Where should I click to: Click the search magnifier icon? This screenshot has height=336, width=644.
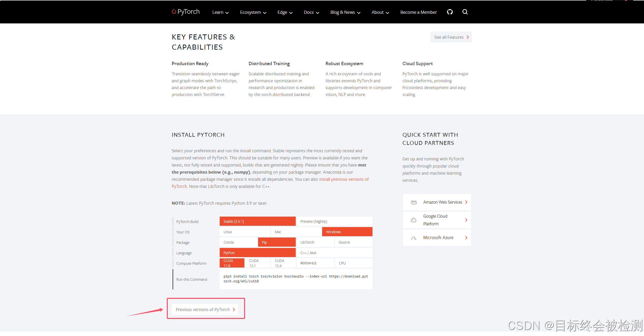tap(465, 12)
